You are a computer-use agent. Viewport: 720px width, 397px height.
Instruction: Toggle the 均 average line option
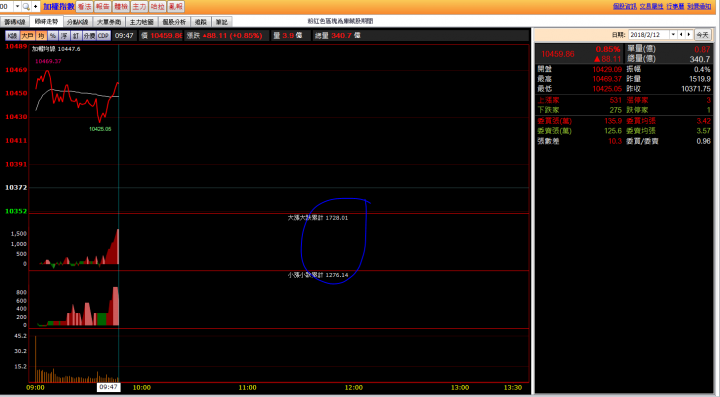coord(41,36)
